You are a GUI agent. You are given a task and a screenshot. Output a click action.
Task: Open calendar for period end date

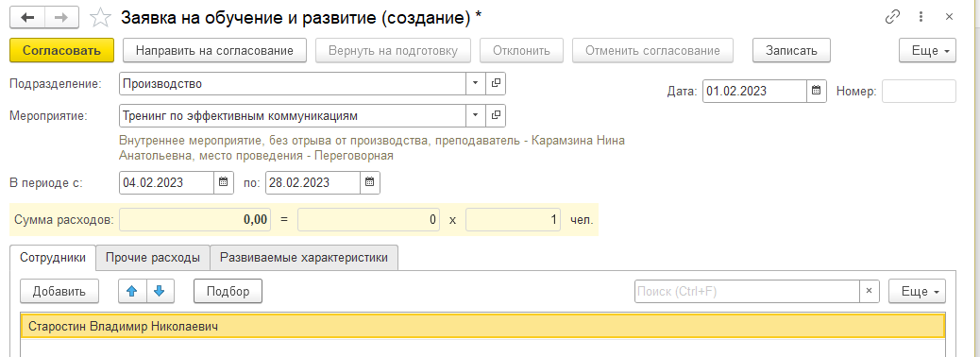click(x=369, y=182)
